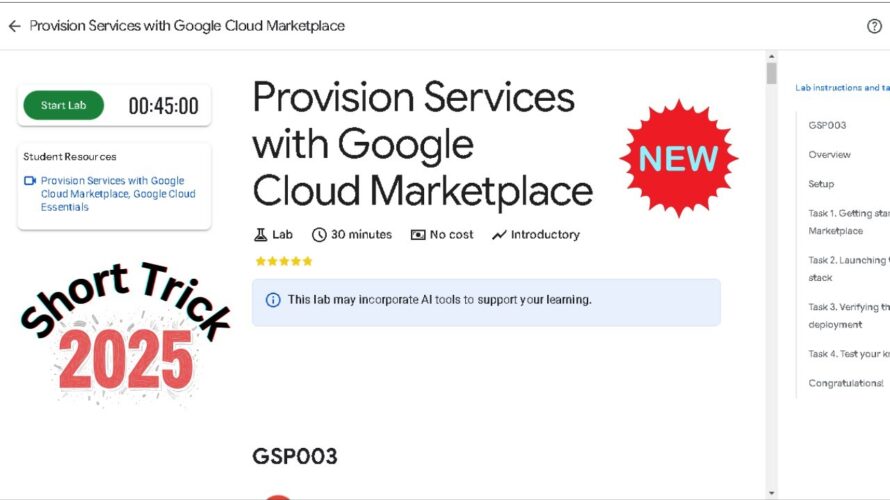Click the No cost money icon
The image size is (890, 500).
coord(418,234)
